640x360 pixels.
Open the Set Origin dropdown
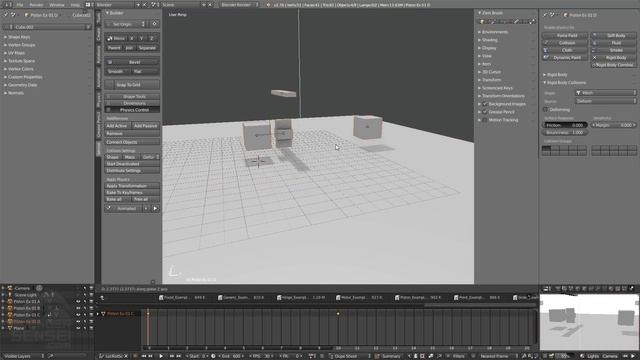tap(126, 24)
